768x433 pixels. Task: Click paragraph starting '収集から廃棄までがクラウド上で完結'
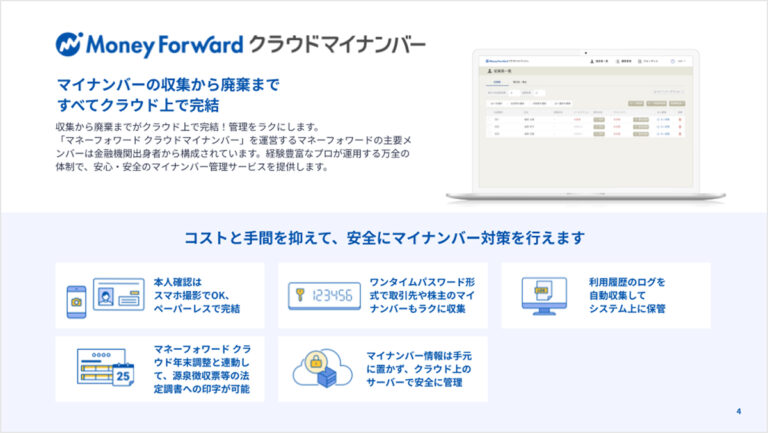tap(233, 146)
